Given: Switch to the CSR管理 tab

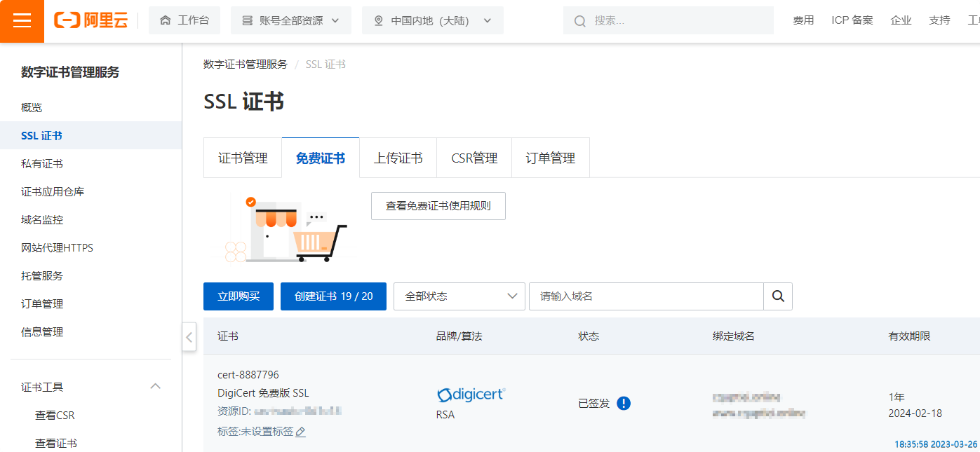Looking at the screenshot, I should tap(474, 158).
